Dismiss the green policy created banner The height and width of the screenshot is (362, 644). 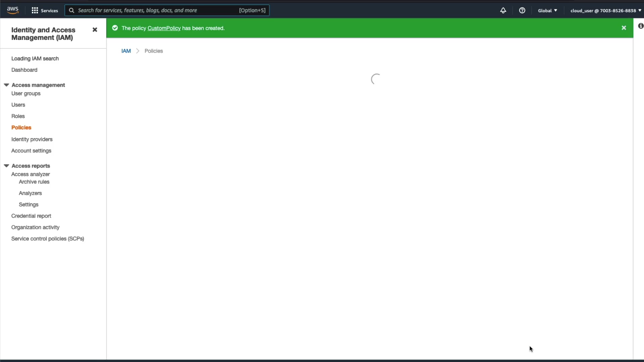(624, 28)
